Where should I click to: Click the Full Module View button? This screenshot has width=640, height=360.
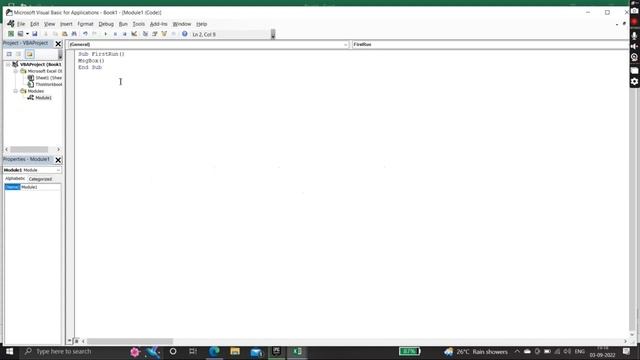[x=76, y=341]
